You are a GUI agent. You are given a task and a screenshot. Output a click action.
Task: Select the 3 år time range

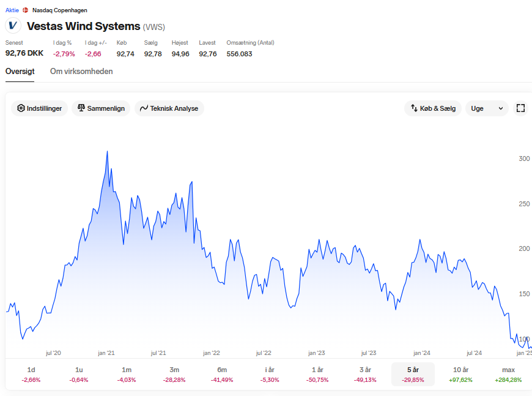click(365, 374)
